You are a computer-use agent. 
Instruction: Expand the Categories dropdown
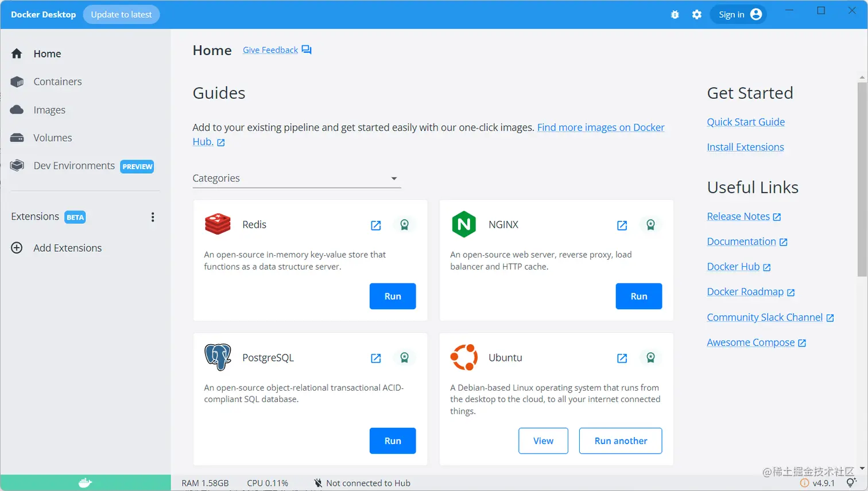pos(297,178)
